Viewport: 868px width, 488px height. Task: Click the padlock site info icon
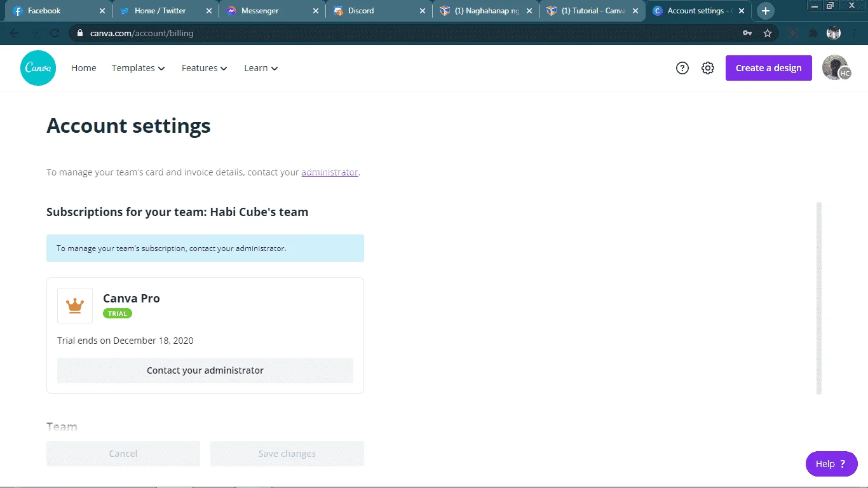(80, 33)
